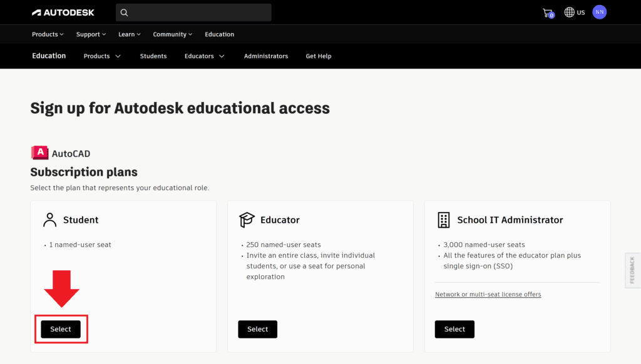Open the Administrators page
Viewport: 641px width, 364px height.
[266, 56]
